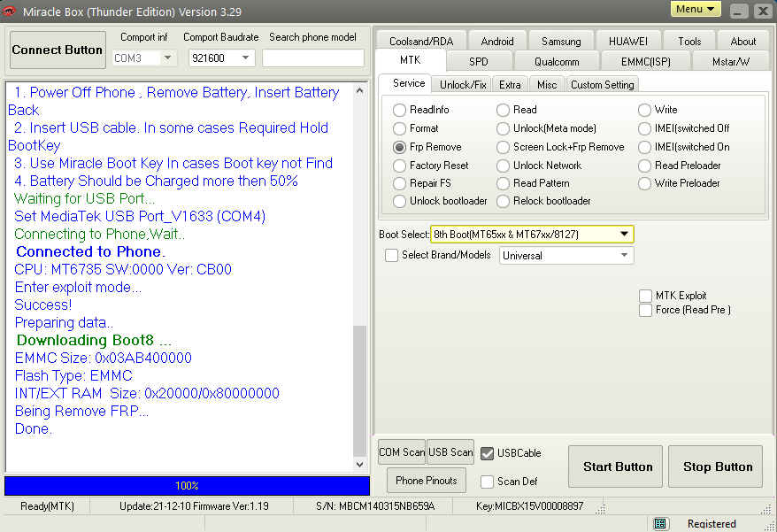Expand the Comport Baudrate 921600 dropdown
The image size is (777, 532).
245,58
